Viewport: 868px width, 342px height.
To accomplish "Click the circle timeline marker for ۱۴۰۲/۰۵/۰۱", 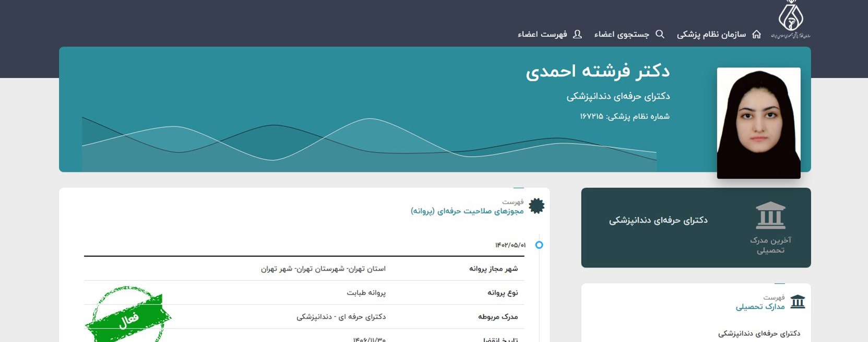I will click(x=539, y=245).
